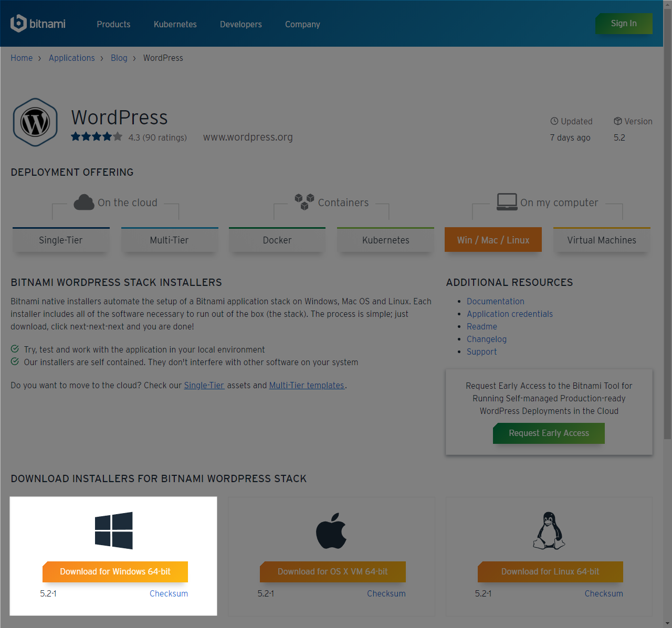Click the containers cubes icon
This screenshot has height=628, width=672.
click(x=304, y=201)
